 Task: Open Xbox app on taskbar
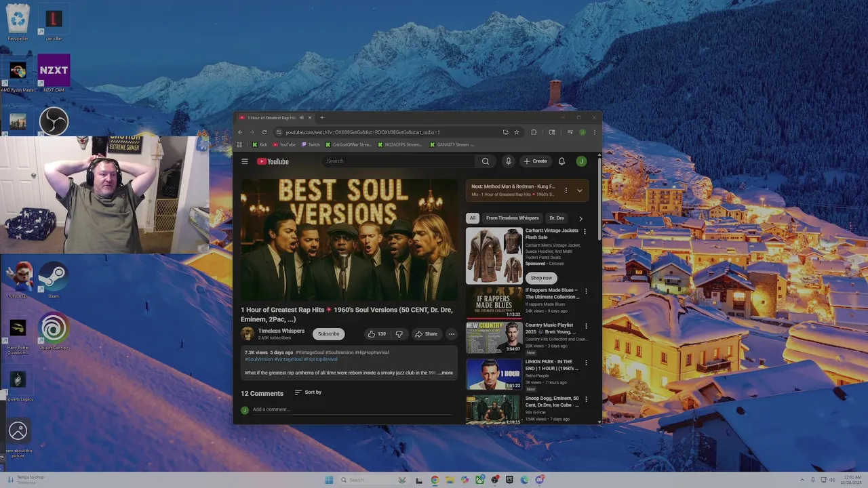pos(479,480)
